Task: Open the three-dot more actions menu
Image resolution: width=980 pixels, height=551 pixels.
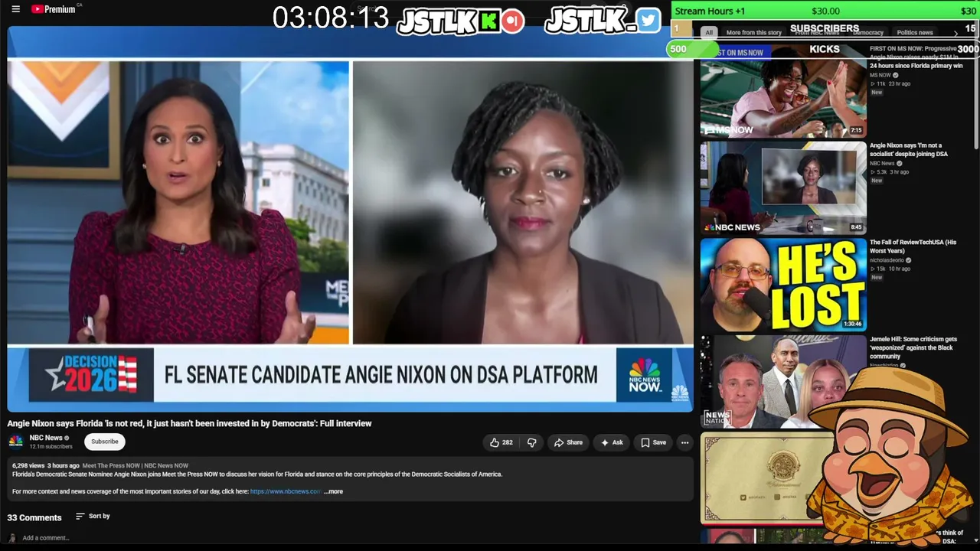Action: tap(684, 442)
